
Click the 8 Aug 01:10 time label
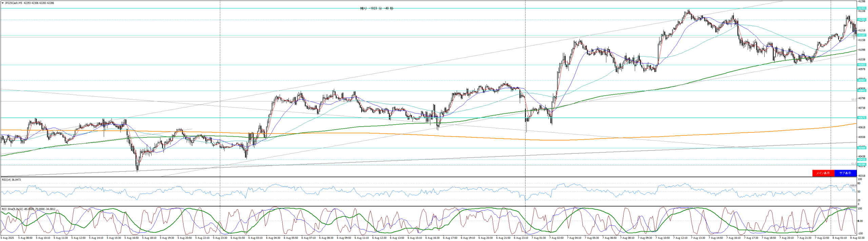(x=840, y=238)
